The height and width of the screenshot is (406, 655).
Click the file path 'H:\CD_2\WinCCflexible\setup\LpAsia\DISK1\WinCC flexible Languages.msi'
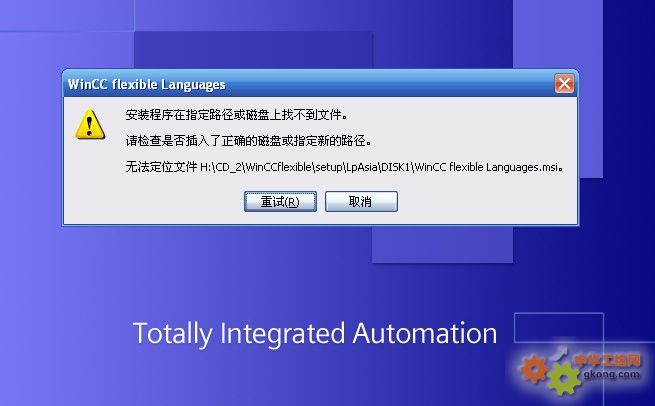pos(379,167)
